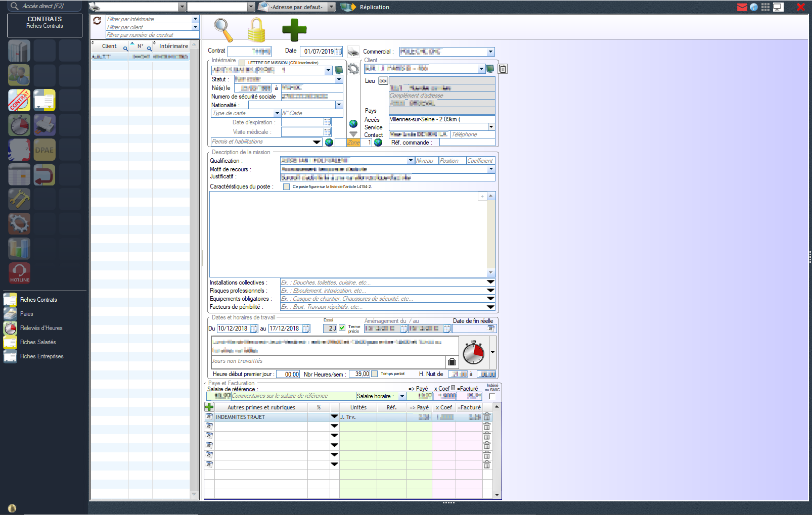This screenshot has height=515, width=812.
Task: Open Fiches Salariés in the sidebar menu
Action: [38, 342]
